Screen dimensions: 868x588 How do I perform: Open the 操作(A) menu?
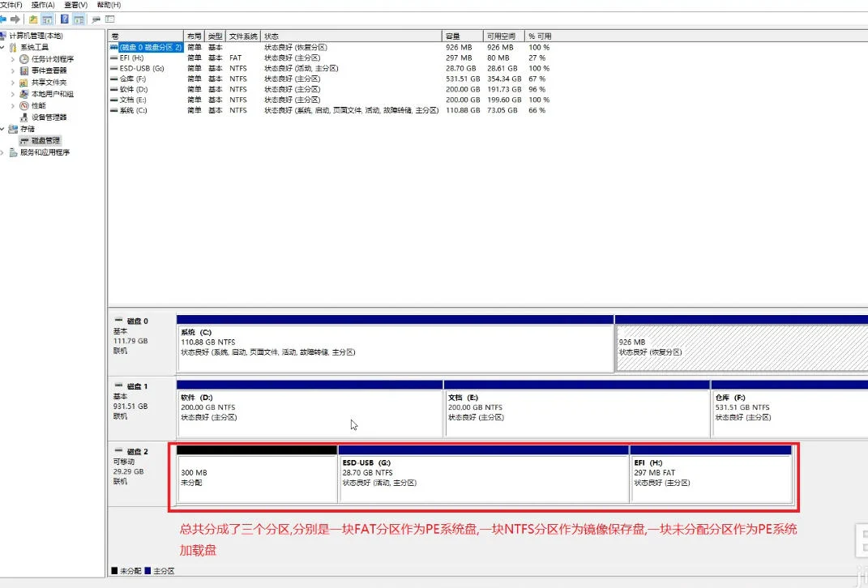pos(43,5)
